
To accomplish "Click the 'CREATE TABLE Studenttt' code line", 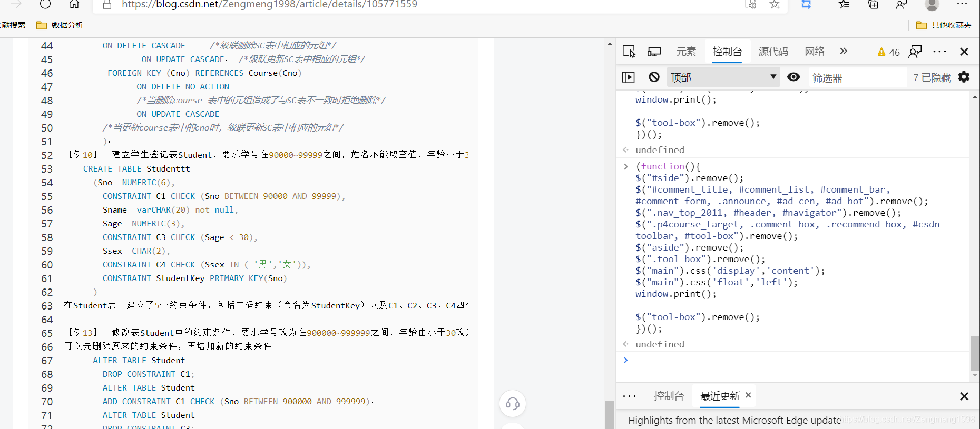I will 136,169.
